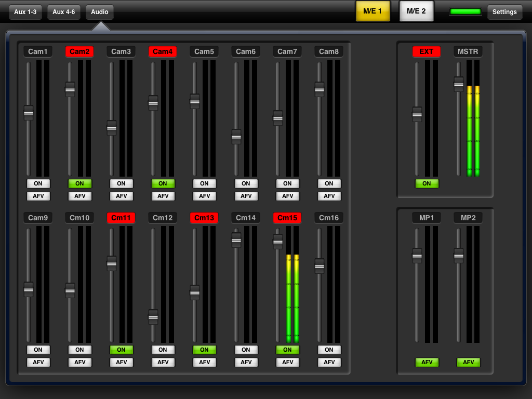Turn off EXT ON button

tap(427, 183)
